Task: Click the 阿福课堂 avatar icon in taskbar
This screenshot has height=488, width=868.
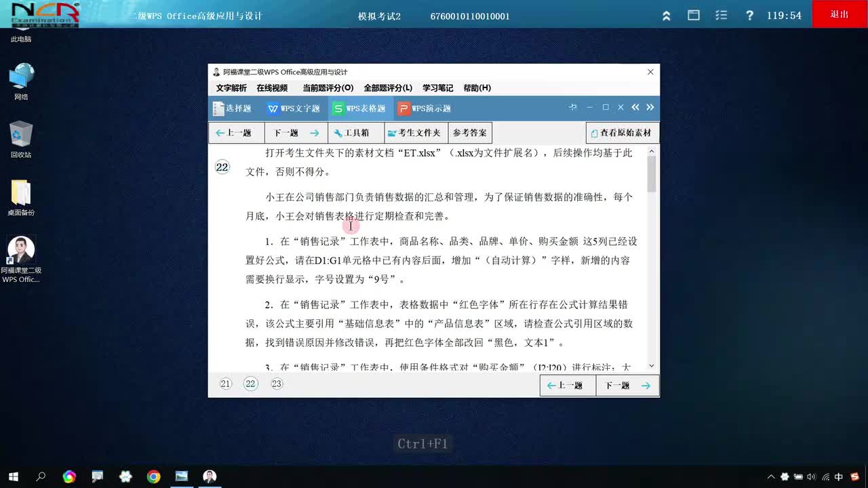Action: [210, 476]
